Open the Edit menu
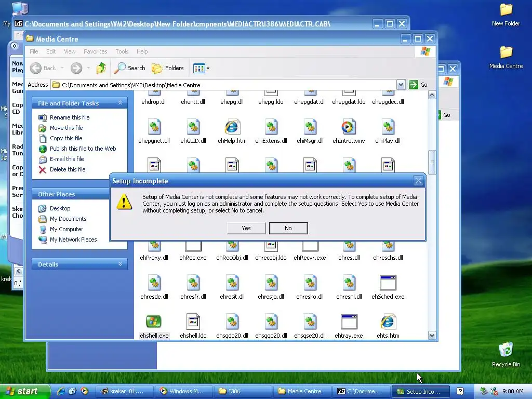The height and width of the screenshot is (399, 532). coord(51,51)
